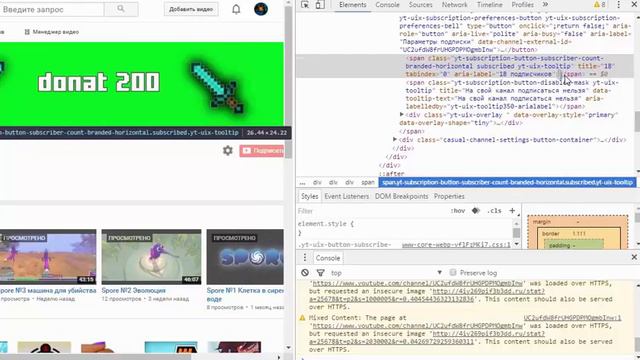This screenshot has height=360, width=640.
Task: Click the selected span breadcrumb item
Action: [507, 182]
